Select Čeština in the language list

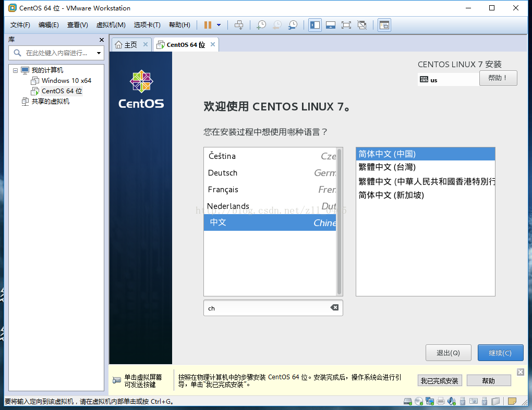click(270, 156)
